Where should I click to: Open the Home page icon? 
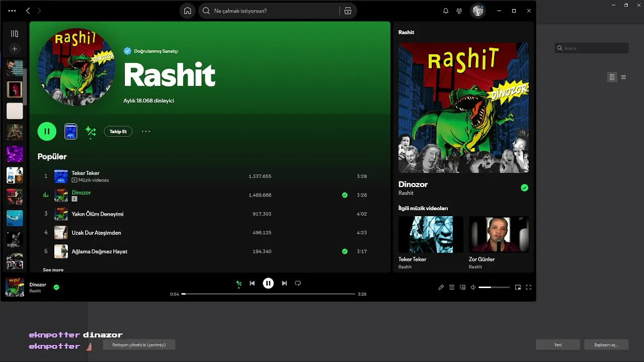point(188,11)
